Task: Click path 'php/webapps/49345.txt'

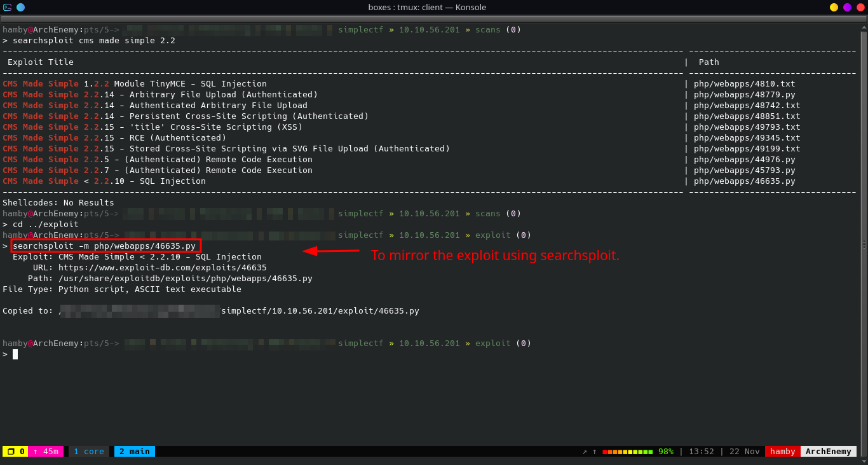Action: click(747, 137)
